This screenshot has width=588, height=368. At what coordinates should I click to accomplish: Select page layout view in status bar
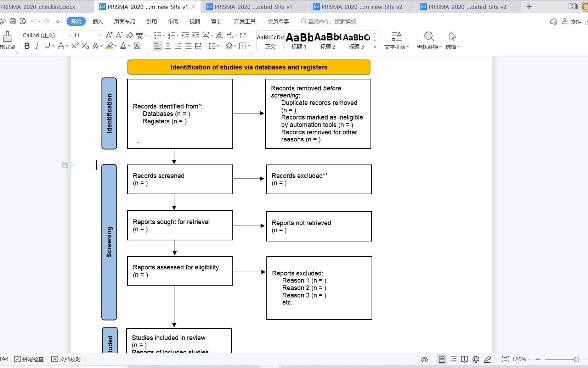click(442, 359)
